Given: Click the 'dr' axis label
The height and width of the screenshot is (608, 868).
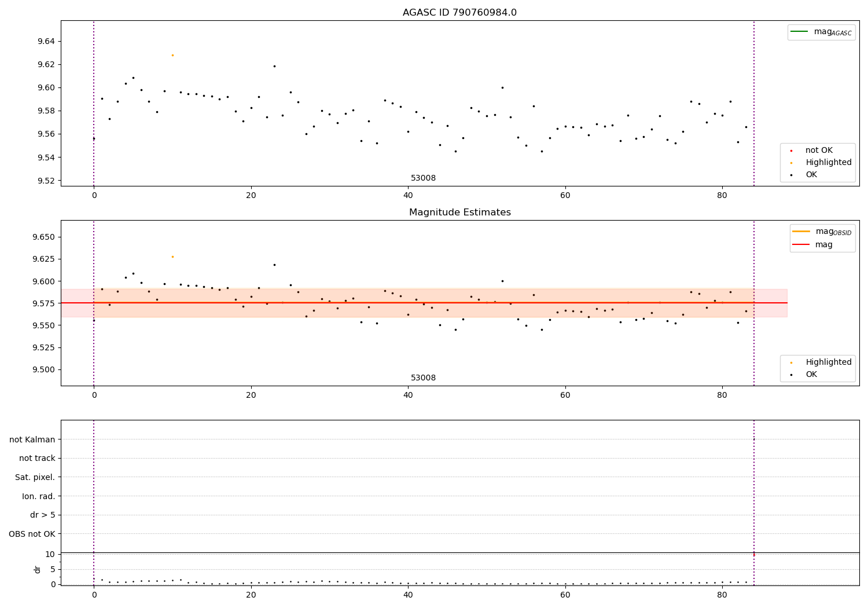Looking at the screenshot, I should coord(38,569).
